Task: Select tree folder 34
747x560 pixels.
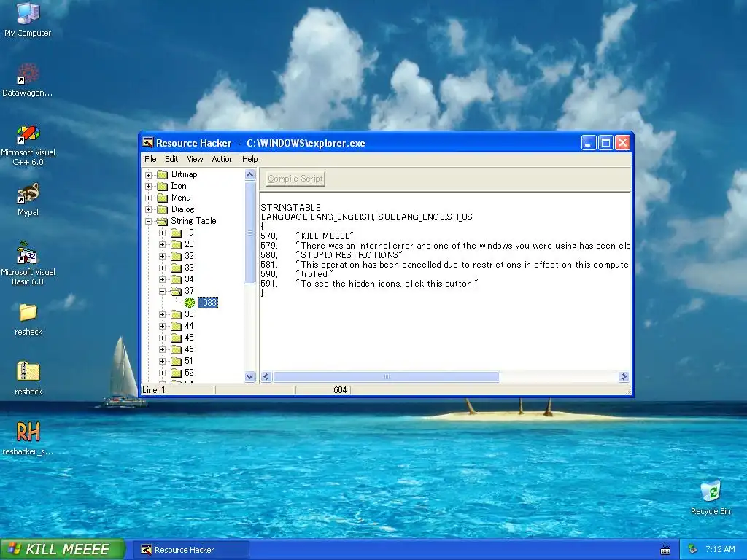Action: [x=189, y=279]
